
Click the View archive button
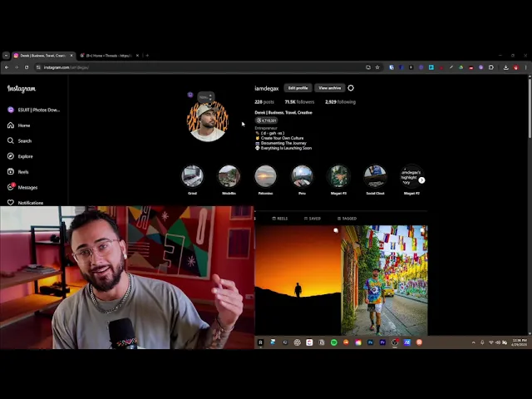(329, 88)
